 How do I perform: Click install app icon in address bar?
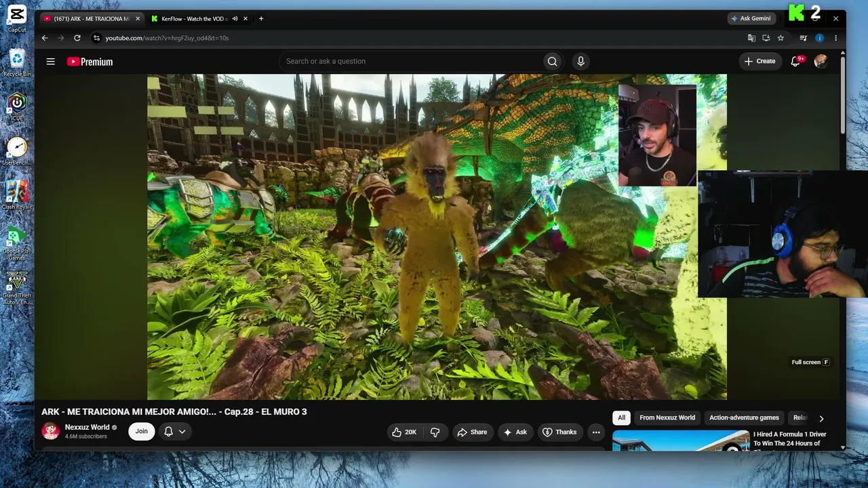tap(766, 38)
